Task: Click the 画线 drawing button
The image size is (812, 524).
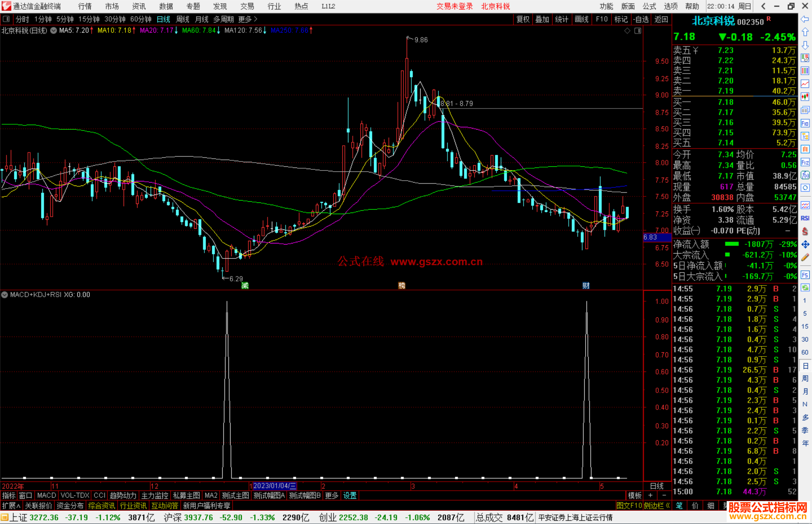Action: [582, 19]
